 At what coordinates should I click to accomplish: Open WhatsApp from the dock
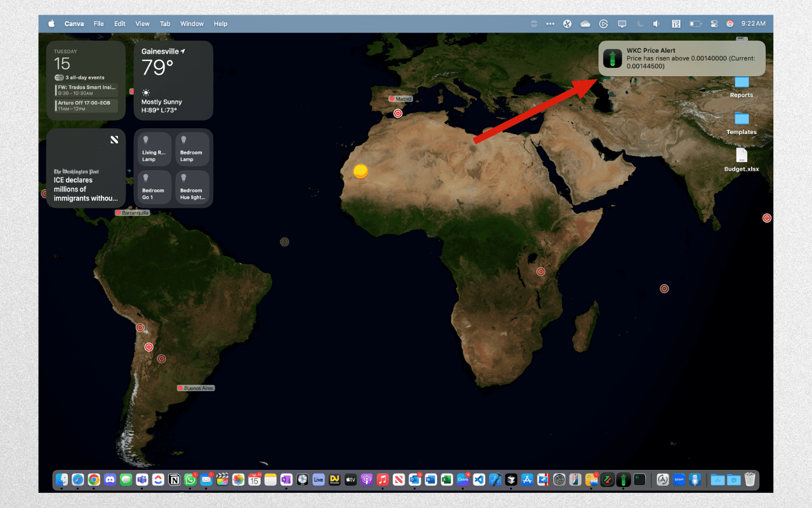click(191, 480)
